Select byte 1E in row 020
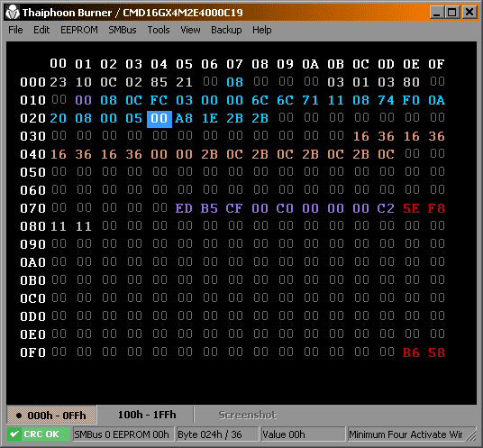The image size is (483, 448). [x=209, y=118]
